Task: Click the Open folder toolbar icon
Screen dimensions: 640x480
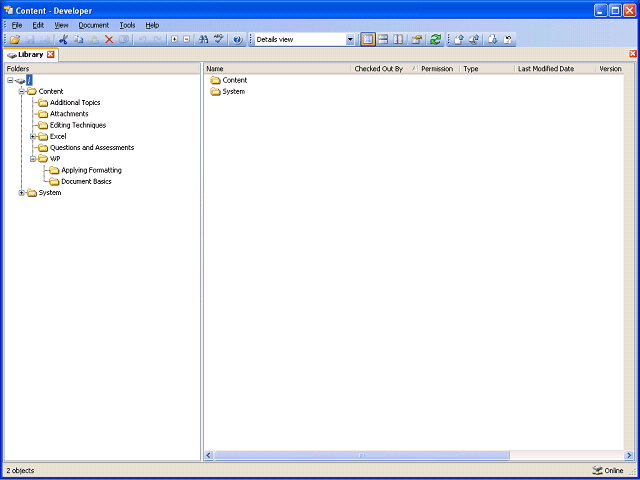Action: pos(15,40)
